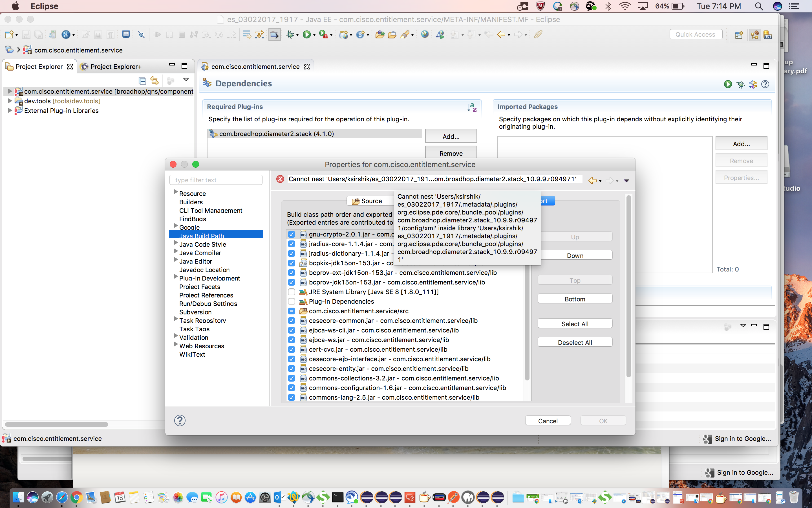Click the Bottom button
The width and height of the screenshot is (812, 508).
pyautogui.click(x=575, y=299)
